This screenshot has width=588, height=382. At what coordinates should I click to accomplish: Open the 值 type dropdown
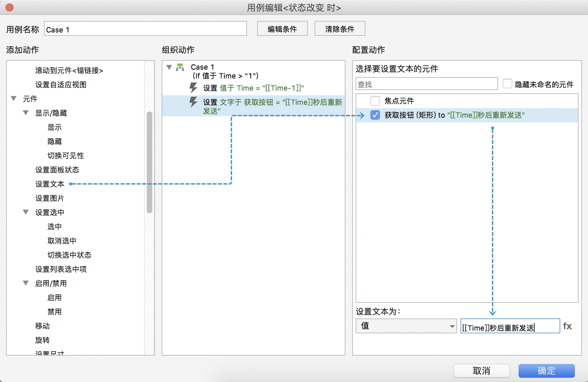pyautogui.click(x=406, y=326)
